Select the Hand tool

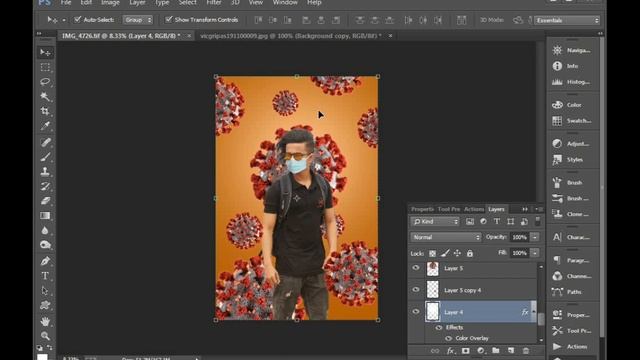45,321
